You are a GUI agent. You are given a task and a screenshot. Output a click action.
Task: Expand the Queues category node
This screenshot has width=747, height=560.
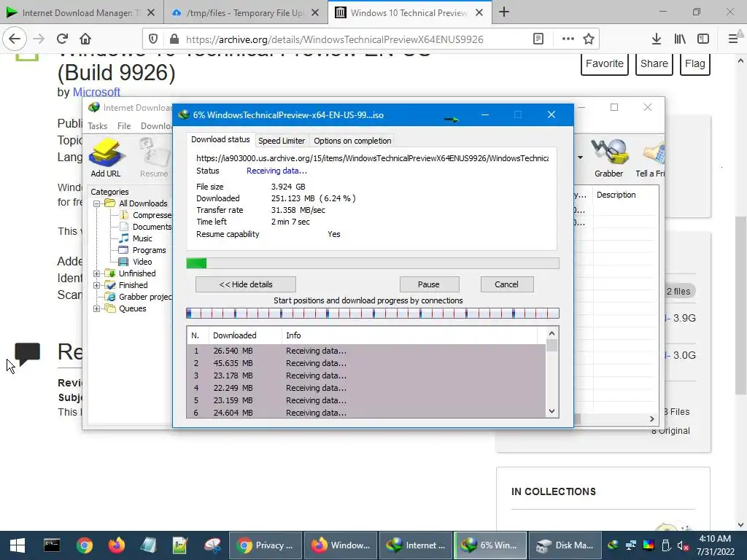point(96,308)
